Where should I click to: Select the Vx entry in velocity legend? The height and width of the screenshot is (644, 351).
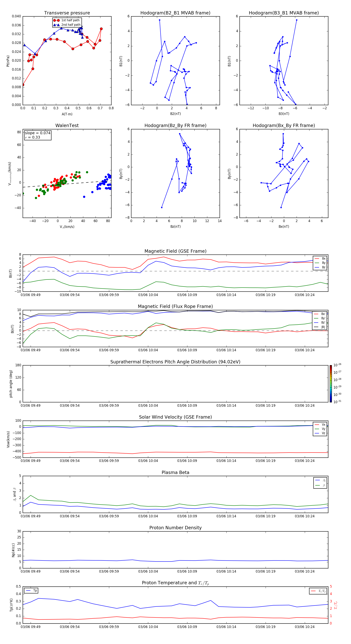[x=320, y=425]
